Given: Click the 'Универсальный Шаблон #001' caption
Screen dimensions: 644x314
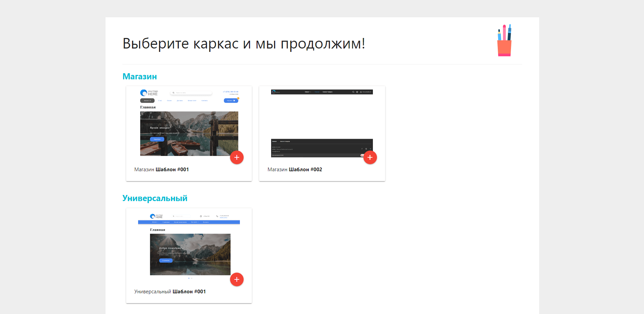Looking at the screenshot, I should pos(170,292).
